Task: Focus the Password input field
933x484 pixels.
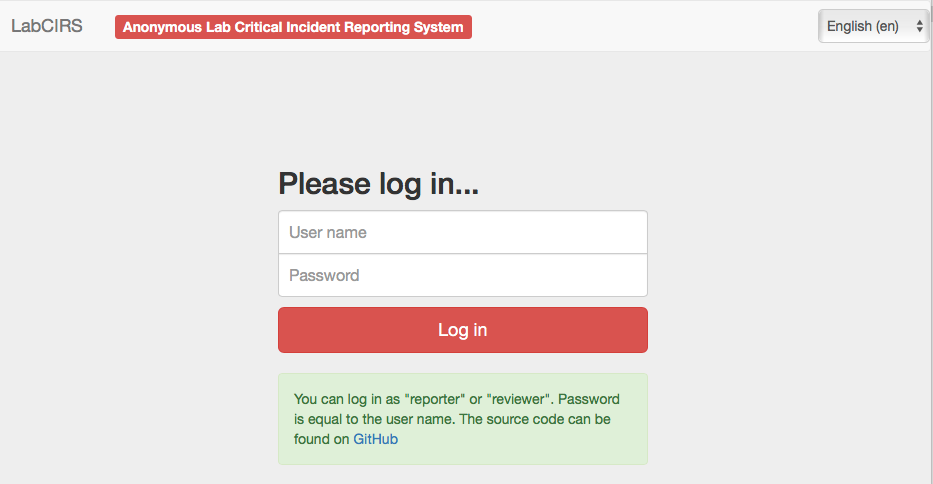Action: click(x=462, y=275)
